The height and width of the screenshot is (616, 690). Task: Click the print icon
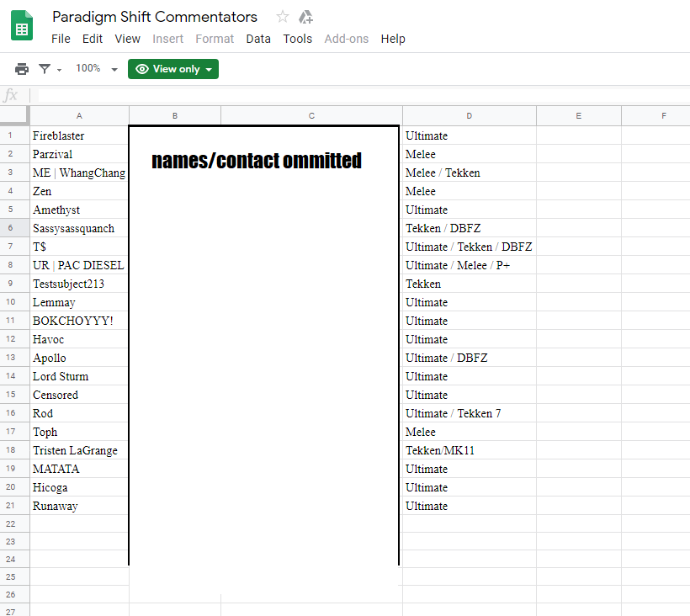(22, 69)
